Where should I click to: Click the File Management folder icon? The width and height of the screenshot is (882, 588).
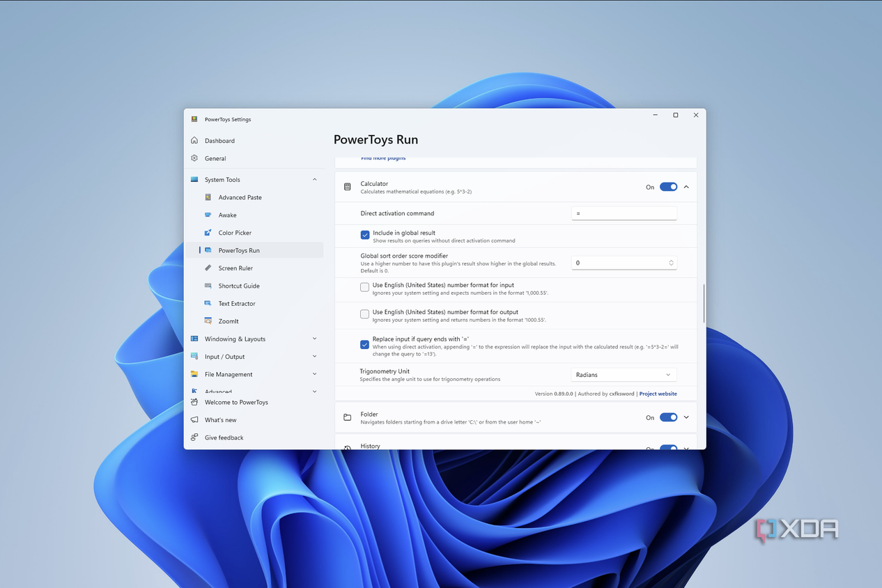point(194,374)
